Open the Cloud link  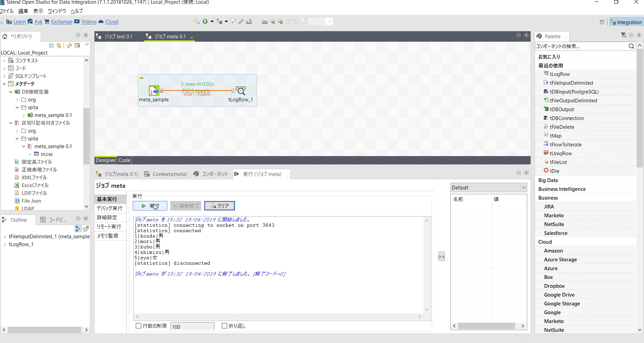coord(112,22)
